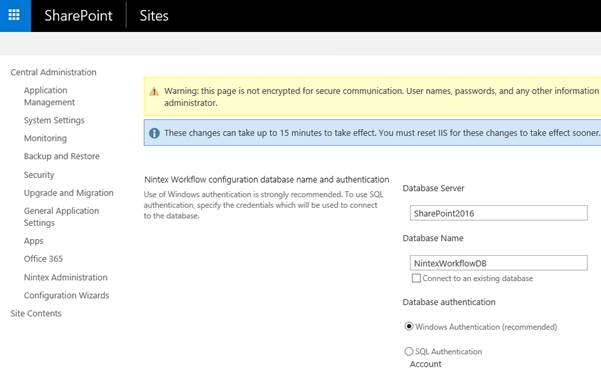Open Backup and Restore page
Viewport: 601px width, 377px height.
pyautogui.click(x=62, y=156)
